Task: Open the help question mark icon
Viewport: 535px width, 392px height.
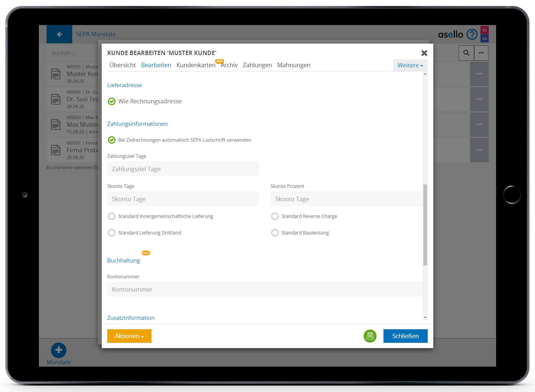Action: coord(472,34)
